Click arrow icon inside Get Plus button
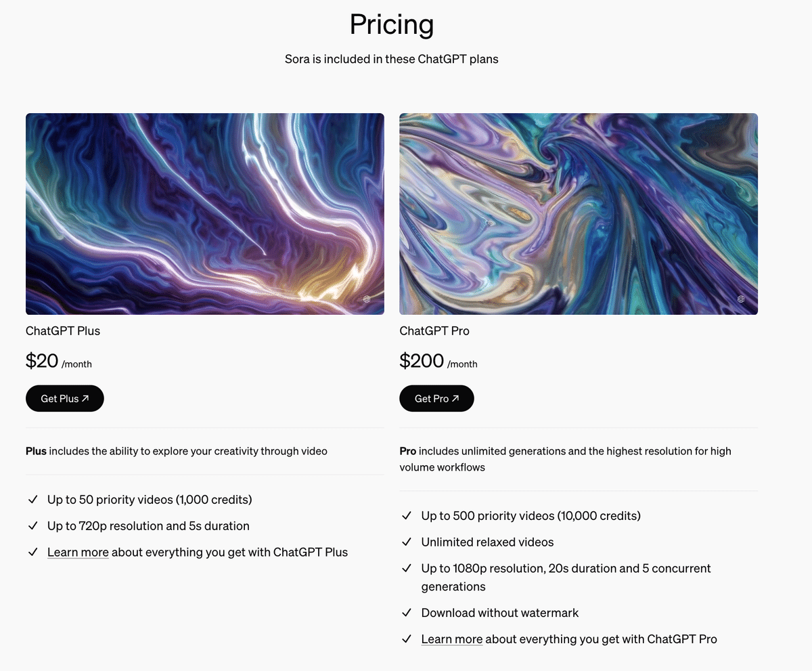The image size is (812, 671). pos(85,399)
